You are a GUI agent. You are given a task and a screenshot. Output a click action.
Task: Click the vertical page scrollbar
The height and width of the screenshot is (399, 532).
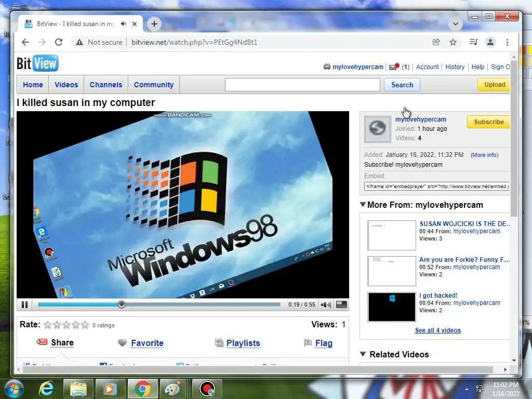tap(514, 139)
